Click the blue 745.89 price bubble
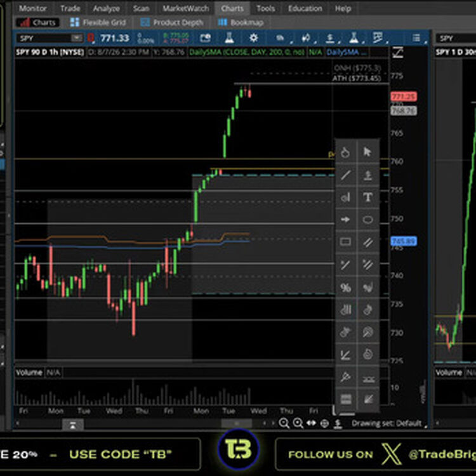The width and height of the screenshot is (476, 476). tap(404, 241)
